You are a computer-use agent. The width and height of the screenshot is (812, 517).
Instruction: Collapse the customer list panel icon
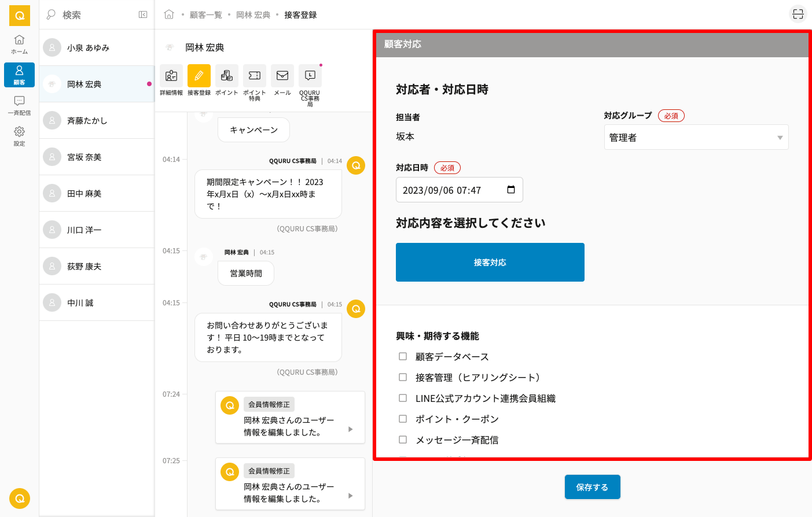pos(143,14)
